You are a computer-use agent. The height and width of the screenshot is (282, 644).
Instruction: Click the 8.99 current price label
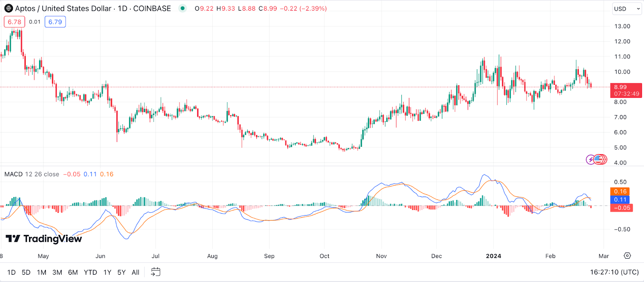pyautogui.click(x=626, y=90)
